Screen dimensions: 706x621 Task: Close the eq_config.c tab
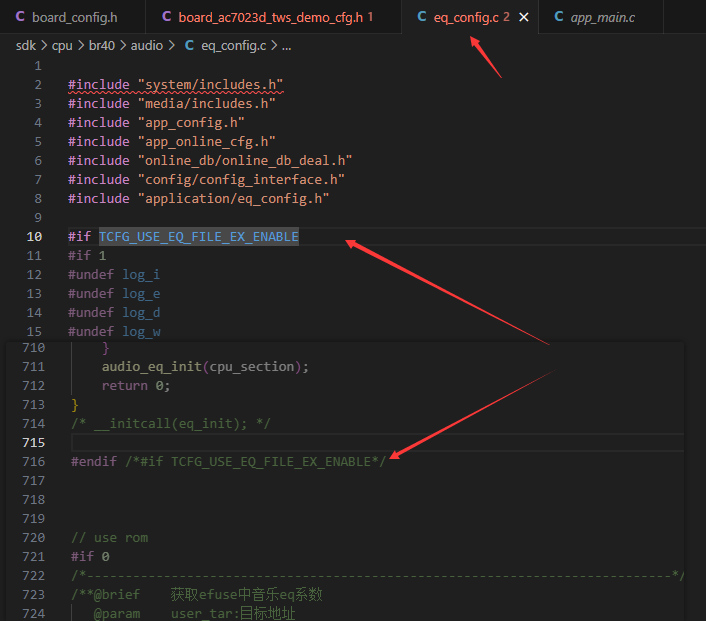tap(524, 17)
